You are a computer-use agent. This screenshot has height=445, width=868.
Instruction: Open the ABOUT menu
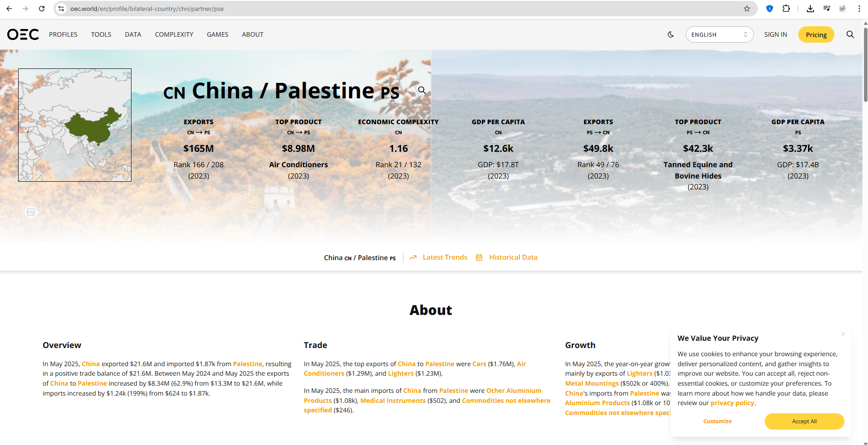click(252, 34)
